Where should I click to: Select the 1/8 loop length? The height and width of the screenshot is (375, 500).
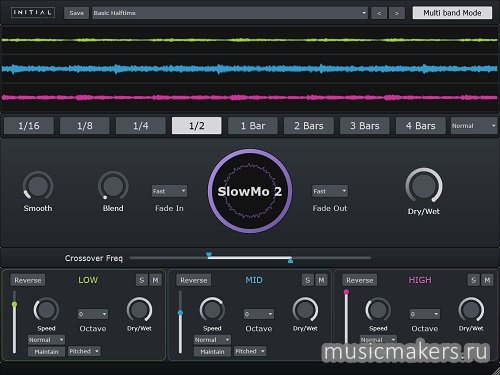pos(85,126)
